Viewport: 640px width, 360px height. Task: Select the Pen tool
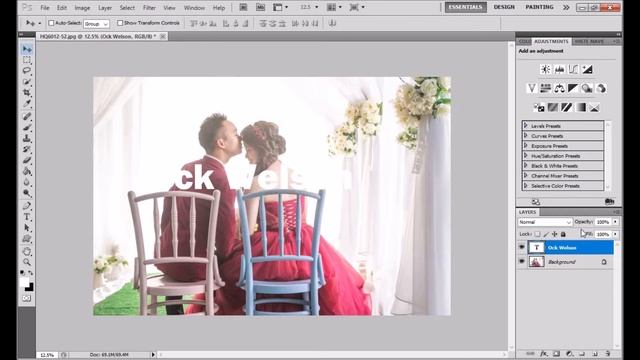coord(27,206)
